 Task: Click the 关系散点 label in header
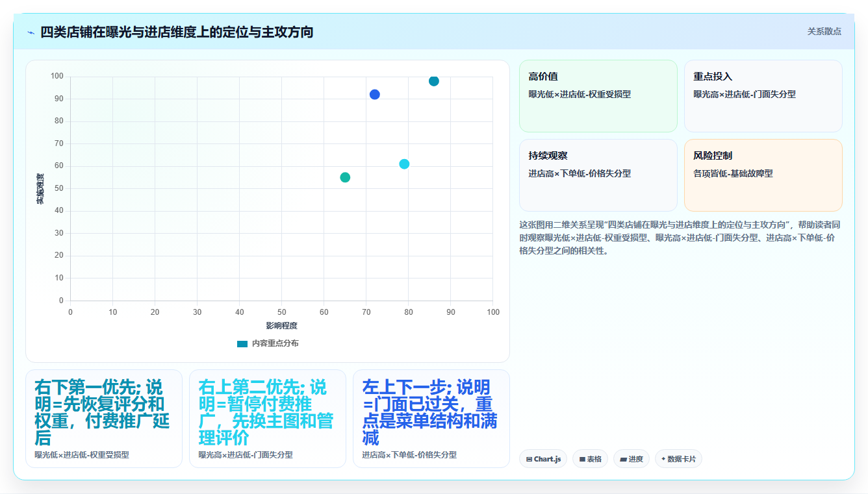[824, 31]
